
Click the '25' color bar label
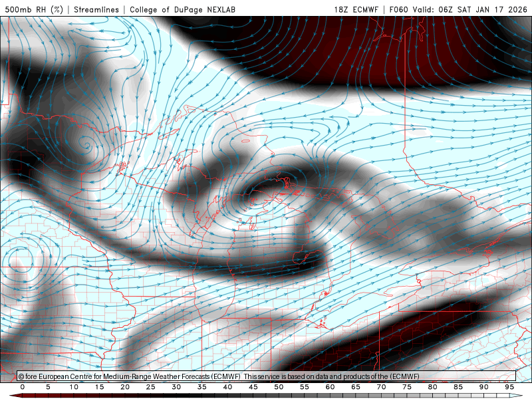(x=151, y=387)
